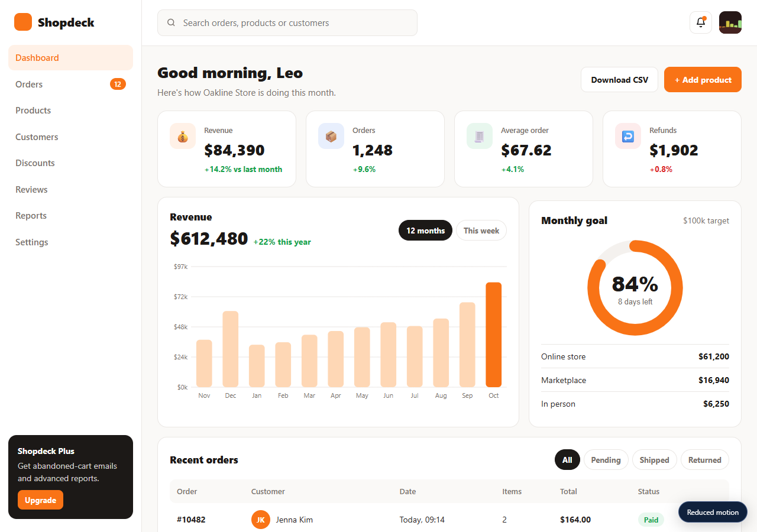
Task: Click the Sep bar in revenue chart
Action: pyautogui.click(x=467, y=345)
